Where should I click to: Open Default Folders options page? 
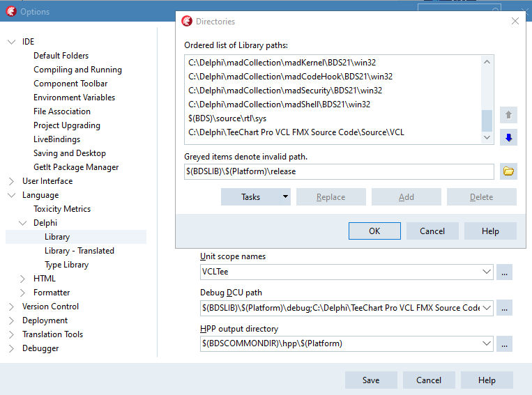click(61, 56)
